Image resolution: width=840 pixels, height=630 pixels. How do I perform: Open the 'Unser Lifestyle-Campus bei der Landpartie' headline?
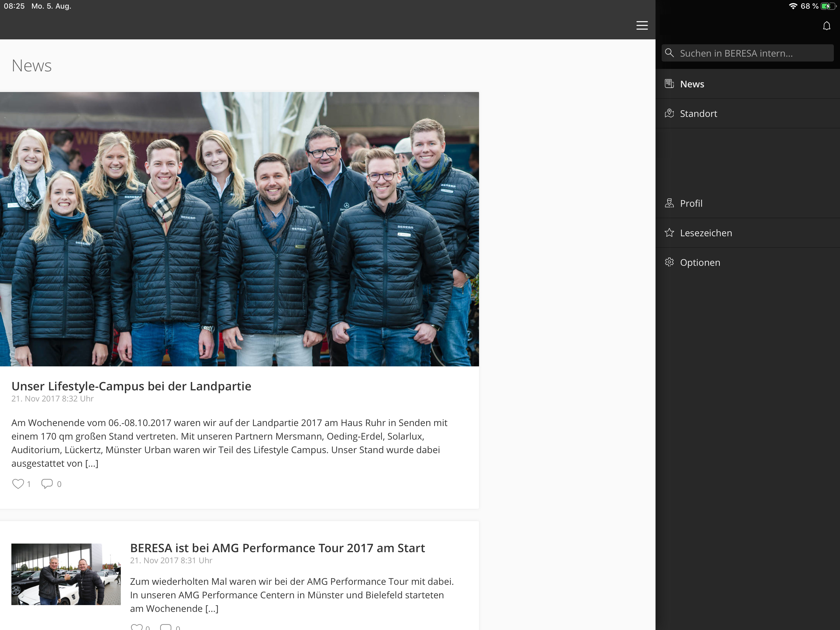[131, 386]
